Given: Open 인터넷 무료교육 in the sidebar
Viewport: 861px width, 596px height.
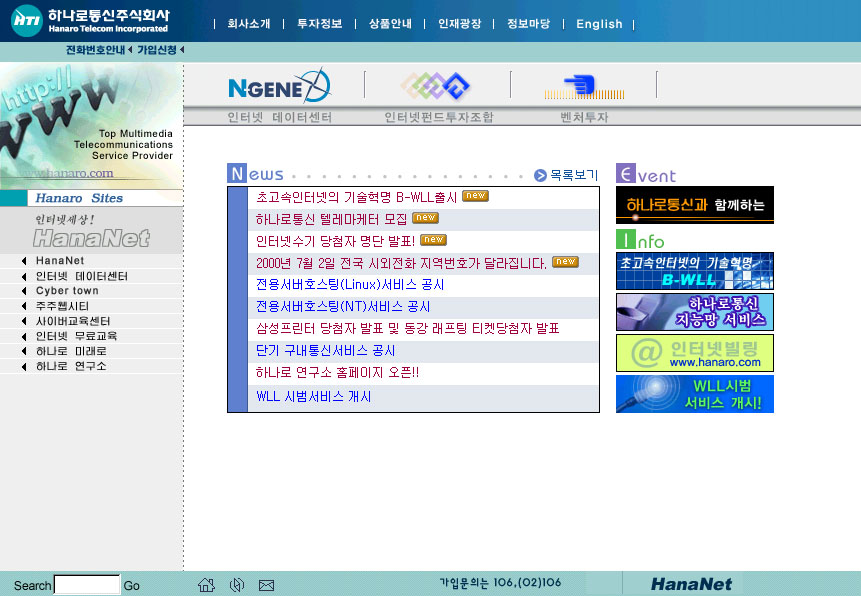Looking at the screenshot, I should pyautogui.click(x=76, y=336).
